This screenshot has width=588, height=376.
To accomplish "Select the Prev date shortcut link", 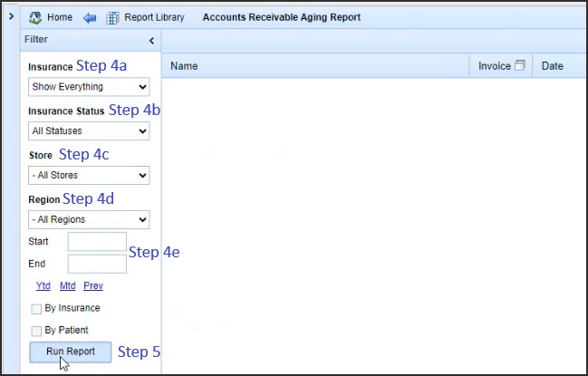I will [x=93, y=285].
